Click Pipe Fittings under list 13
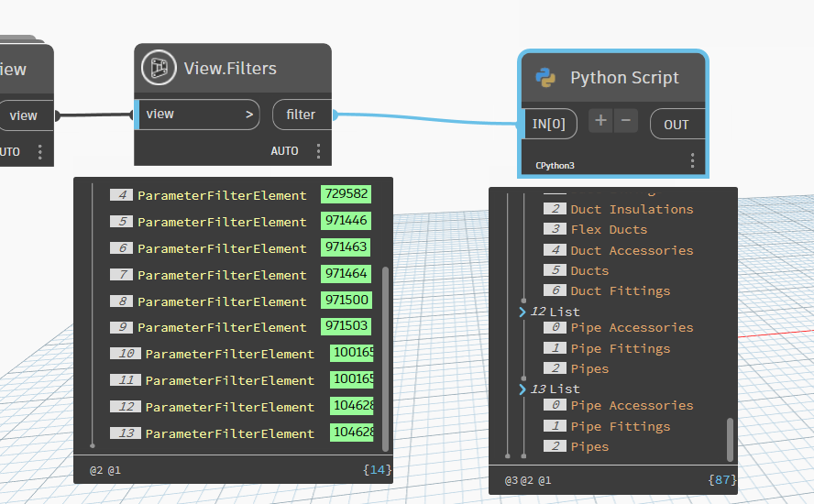 tap(621, 426)
